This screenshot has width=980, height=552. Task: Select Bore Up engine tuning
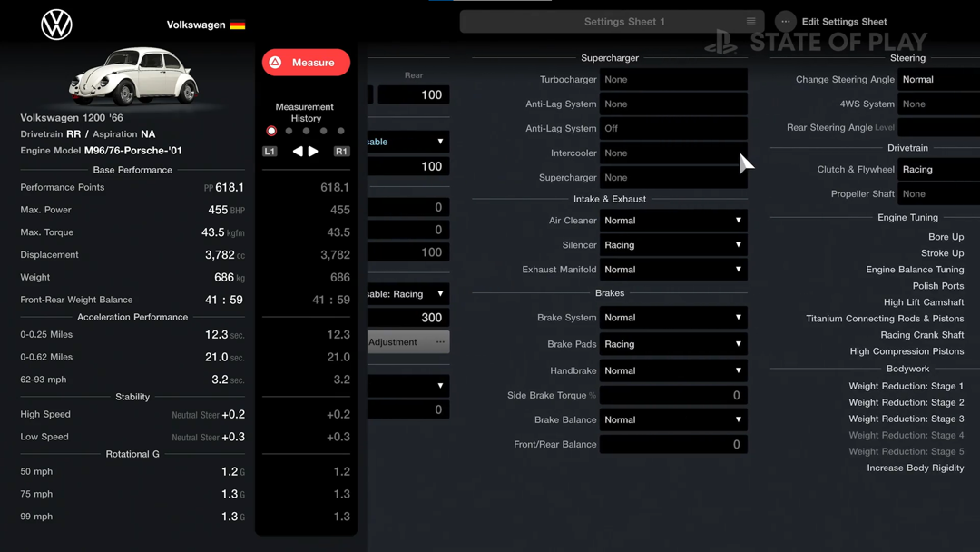tap(946, 237)
